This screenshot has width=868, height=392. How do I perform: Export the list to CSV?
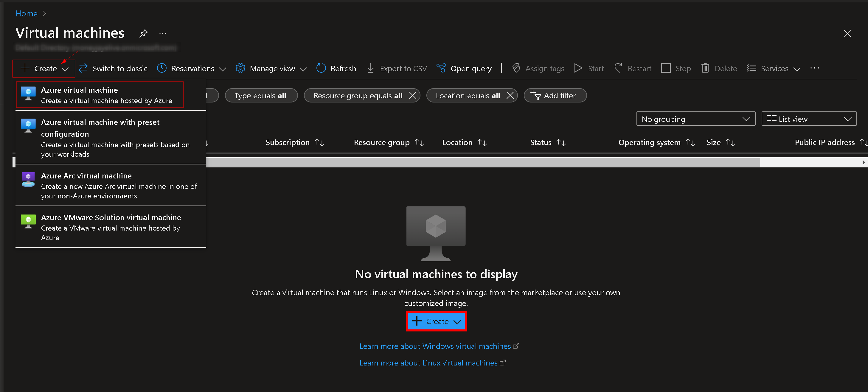pos(397,69)
